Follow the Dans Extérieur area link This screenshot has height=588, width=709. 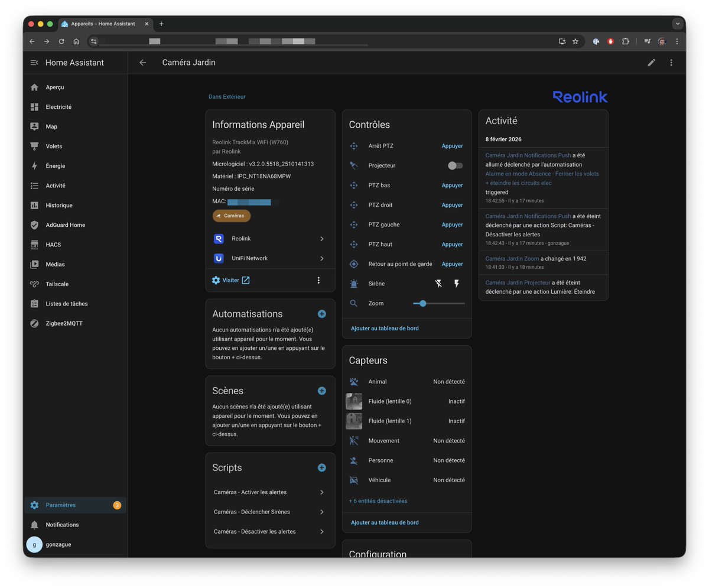coord(227,96)
